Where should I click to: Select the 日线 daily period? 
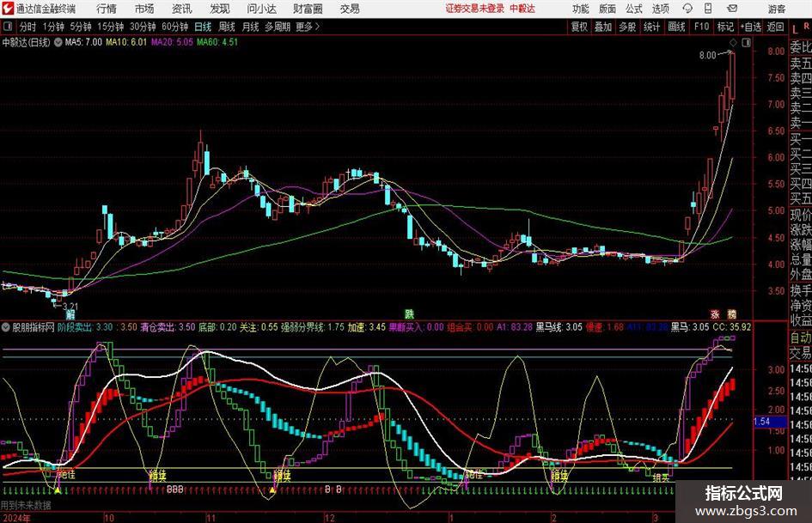click(203, 27)
